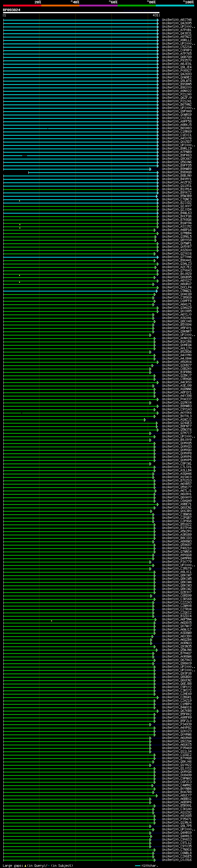Select the UniRef100_Q8YVS8 label
Image resolution: width=197 pixels, height=868 pixels.
tap(177, 240)
